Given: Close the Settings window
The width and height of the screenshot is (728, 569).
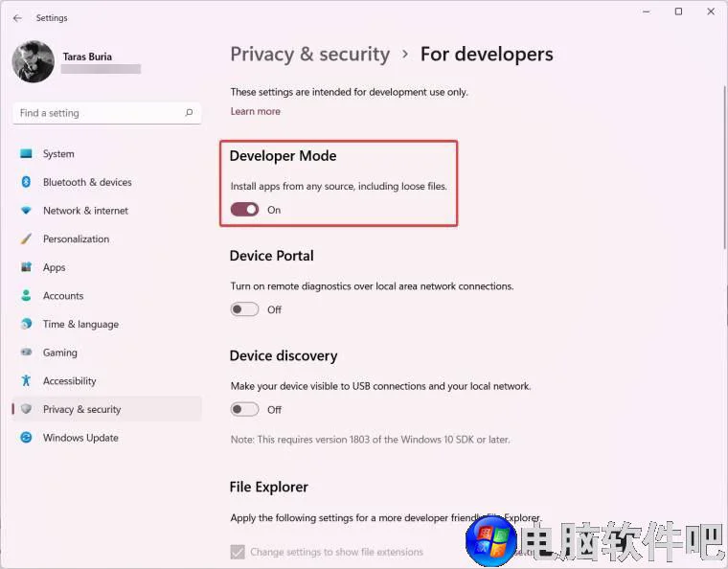Looking at the screenshot, I should pyautogui.click(x=711, y=11).
